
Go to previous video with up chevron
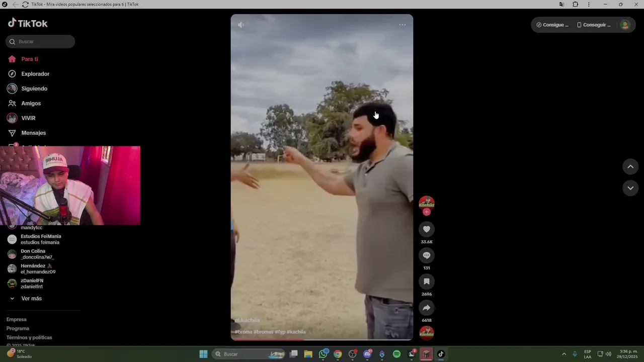click(x=630, y=167)
